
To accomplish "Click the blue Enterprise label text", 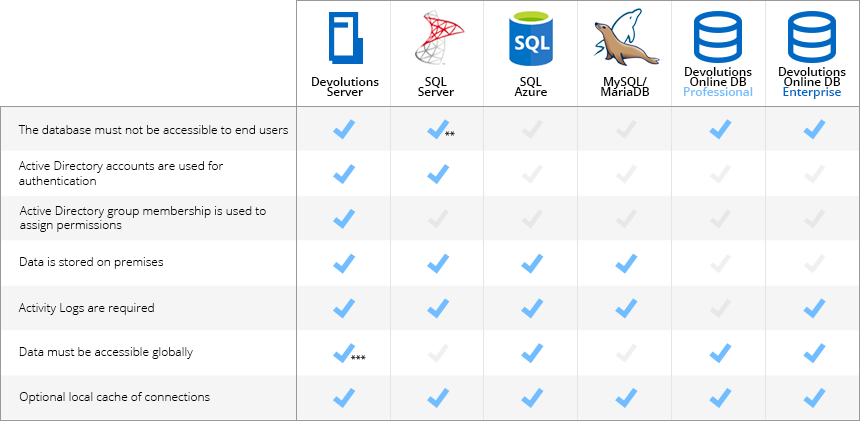I will pyautogui.click(x=812, y=92).
